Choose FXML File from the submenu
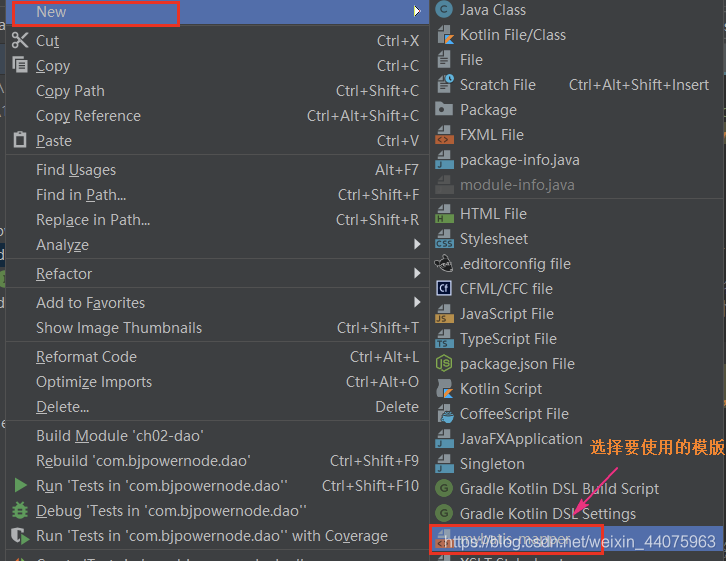The height and width of the screenshot is (561, 726). click(576, 135)
